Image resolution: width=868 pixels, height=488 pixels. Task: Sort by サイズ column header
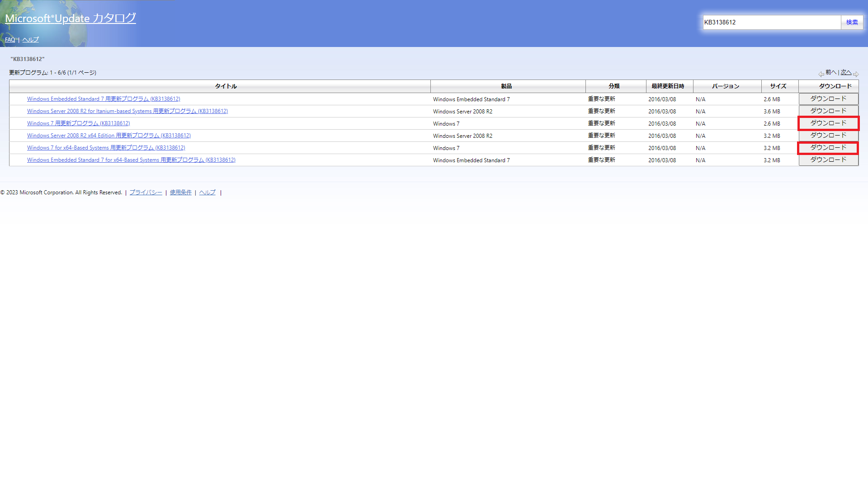778,86
